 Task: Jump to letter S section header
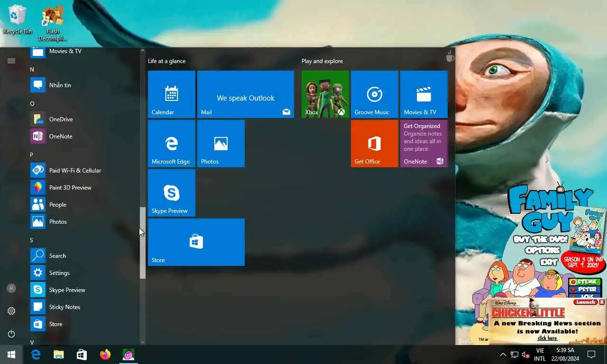pos(32,240)
